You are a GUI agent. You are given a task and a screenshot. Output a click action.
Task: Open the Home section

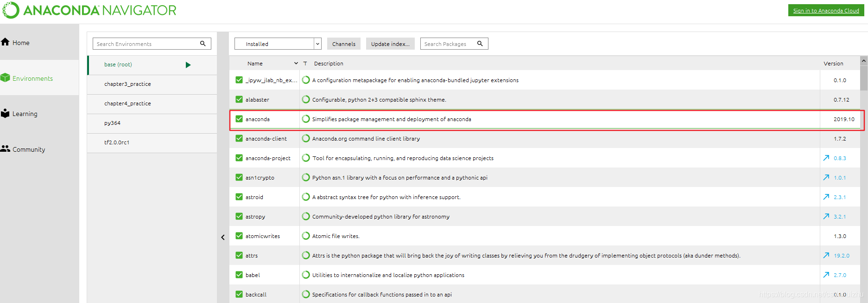[x=39, y=42]
